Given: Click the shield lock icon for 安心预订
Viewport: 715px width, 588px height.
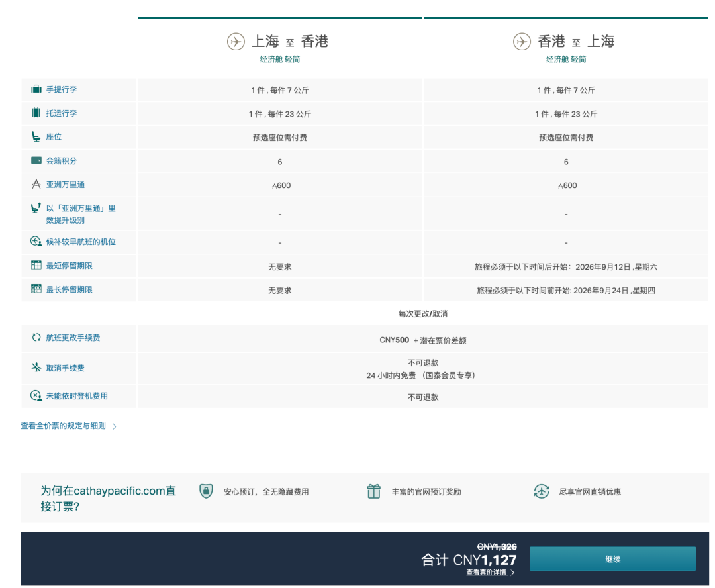Looking at the screenshot, I should coord(206,491).
